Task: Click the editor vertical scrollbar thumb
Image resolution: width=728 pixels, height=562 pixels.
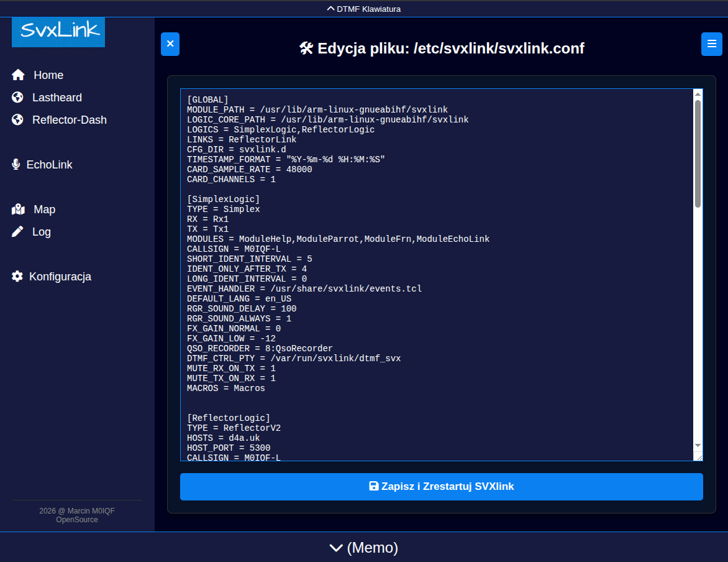Action: click(x=698, y=152)
